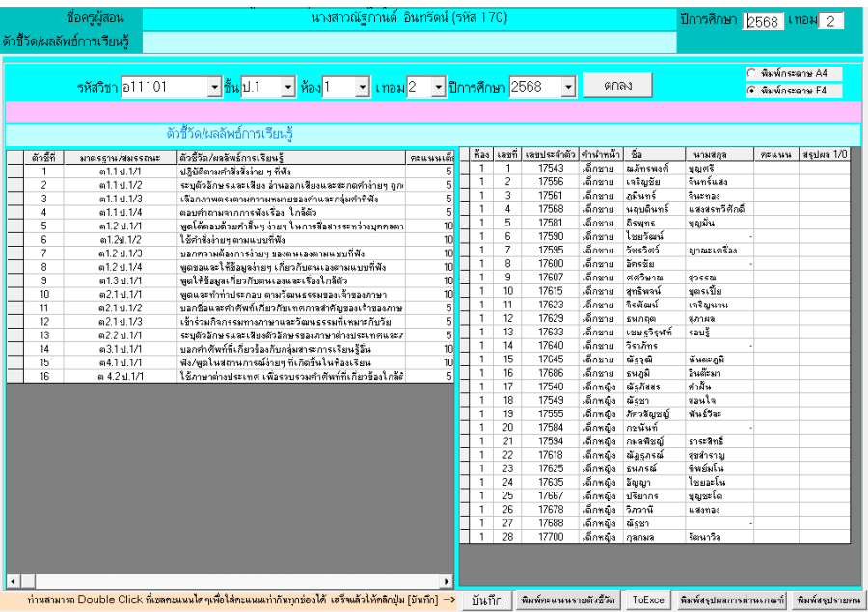Open the room number dropdown
The width and height of the screenshot is (868, 612).
364,88
